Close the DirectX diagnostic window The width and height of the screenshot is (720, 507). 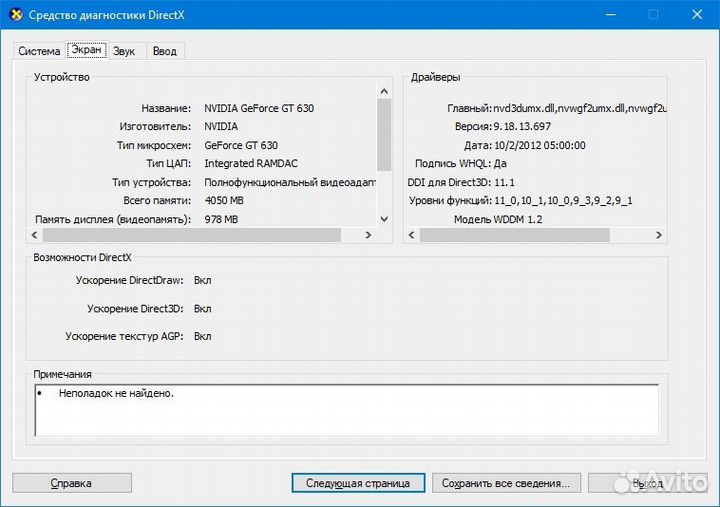tap(697, 15)
